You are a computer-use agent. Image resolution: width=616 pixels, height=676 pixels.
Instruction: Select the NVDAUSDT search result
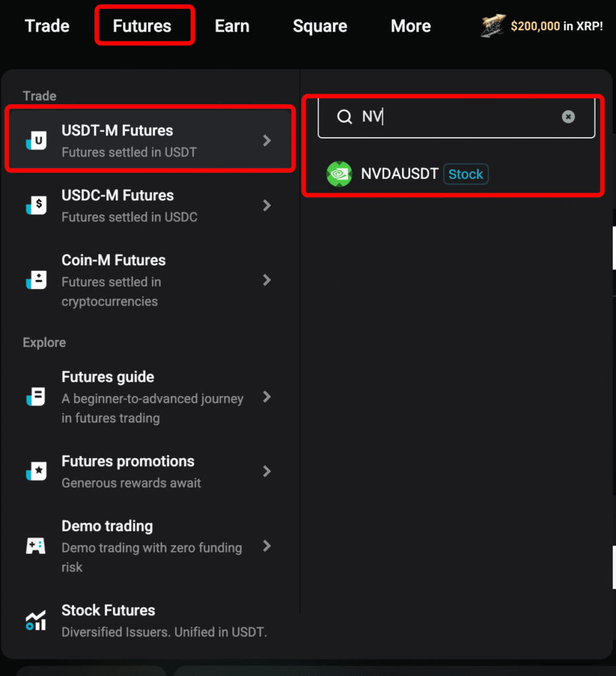tap(399, 174)
